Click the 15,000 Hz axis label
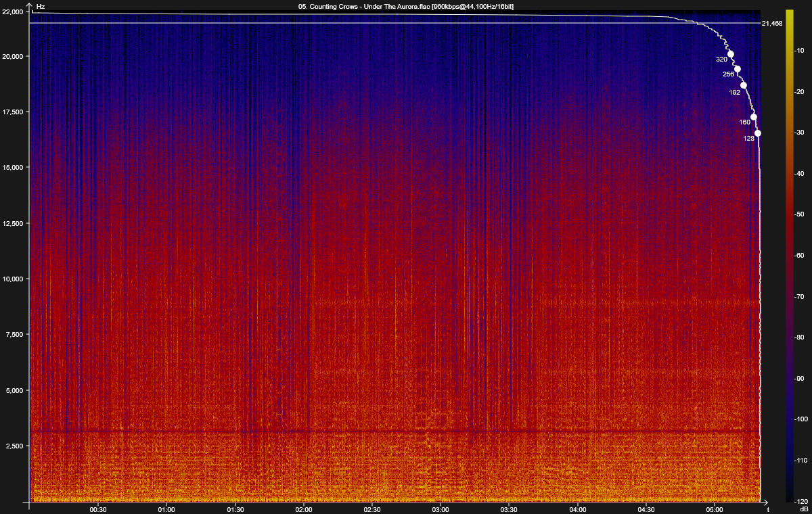This screenshot has height=514, width=812. [13, 168]
